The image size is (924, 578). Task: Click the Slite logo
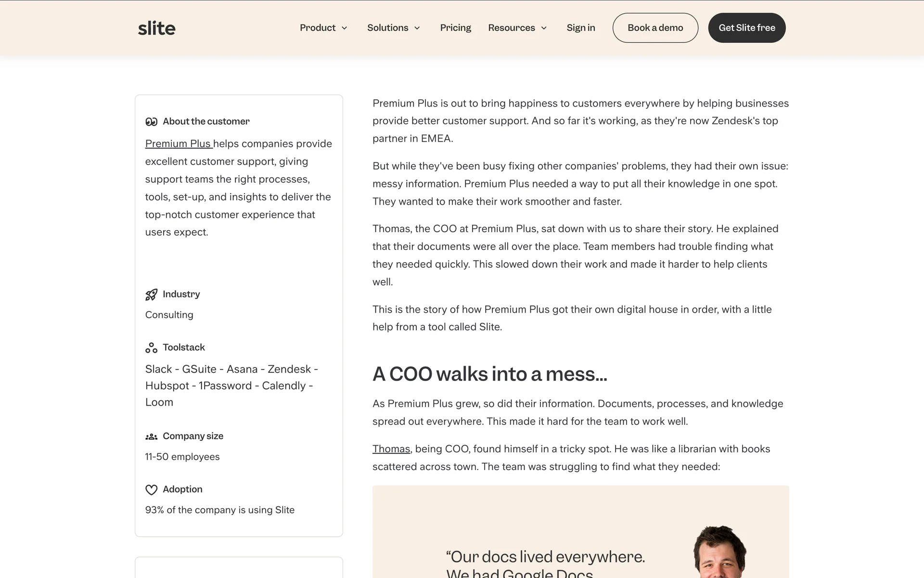coord(156,28)
